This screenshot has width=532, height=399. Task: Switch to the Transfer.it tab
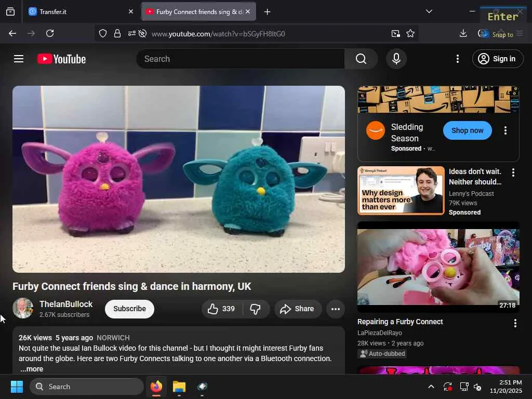point(82,11)
